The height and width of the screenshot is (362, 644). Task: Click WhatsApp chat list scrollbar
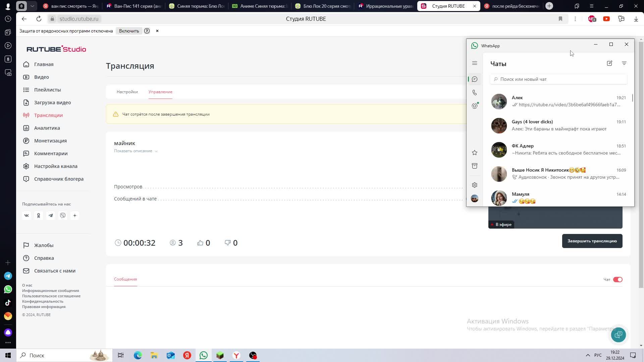(632, 98)
